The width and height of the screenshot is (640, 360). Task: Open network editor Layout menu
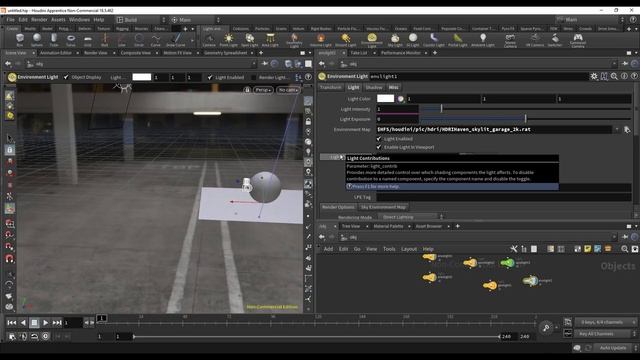click(409, 249)
